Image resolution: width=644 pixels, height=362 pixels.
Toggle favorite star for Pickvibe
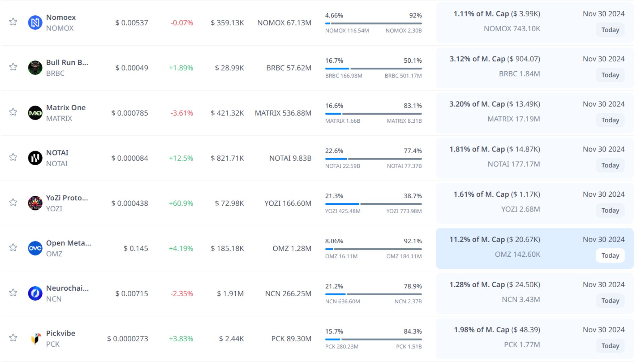pyautogui.click(x=13, y=338)
